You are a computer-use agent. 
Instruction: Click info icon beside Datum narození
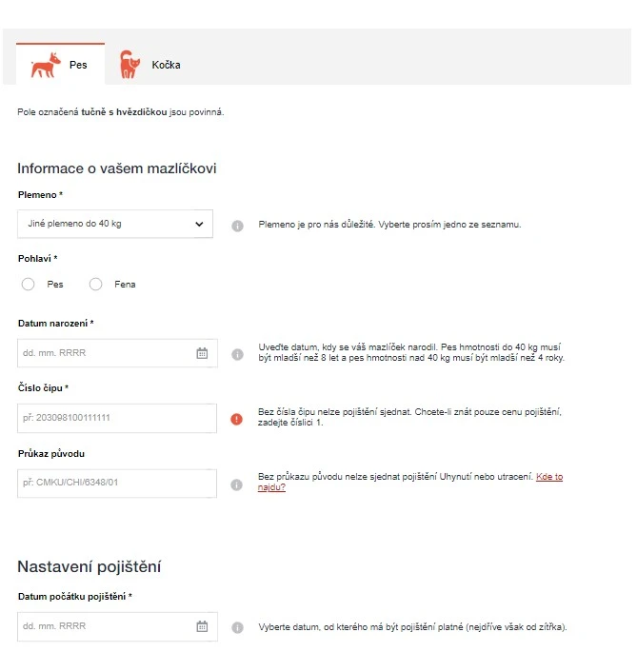[237, 354]
